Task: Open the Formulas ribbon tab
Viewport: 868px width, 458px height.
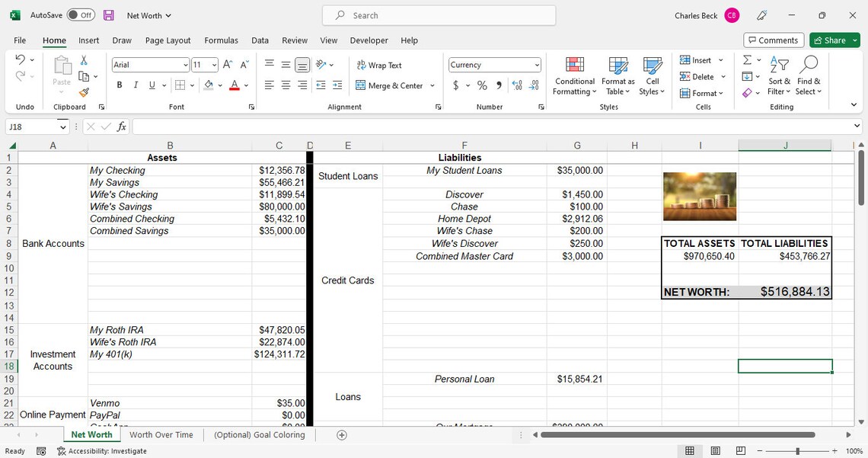Action: point(221,40)
